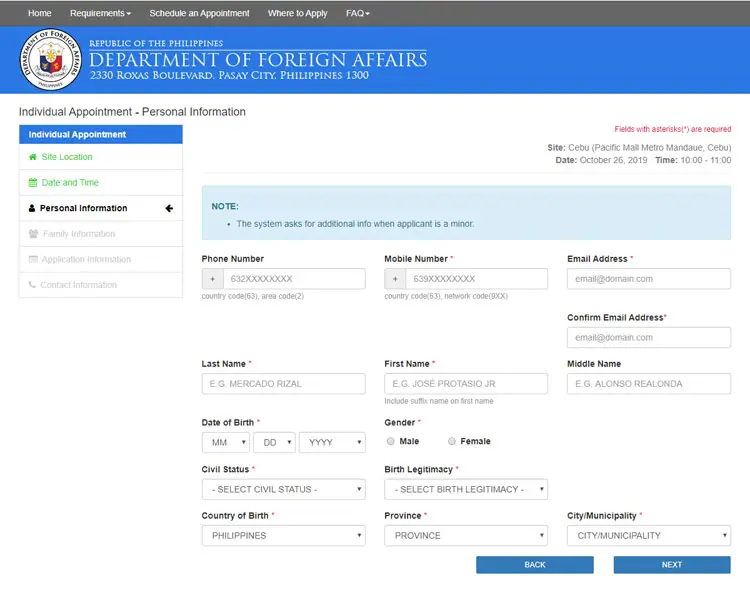Click the Site: Cebu location text
Image resolution: width=750 pixels, height=589 pixels.
pos(640,147)
